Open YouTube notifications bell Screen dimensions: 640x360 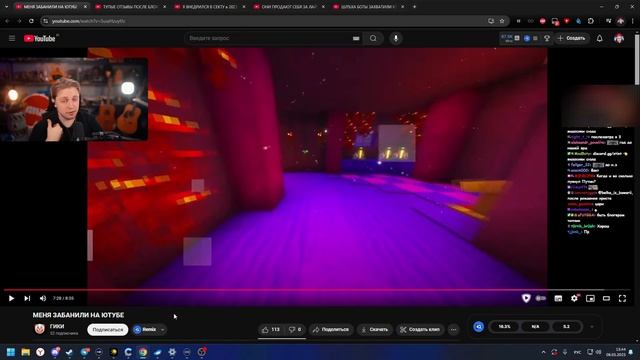coord(599,38)
